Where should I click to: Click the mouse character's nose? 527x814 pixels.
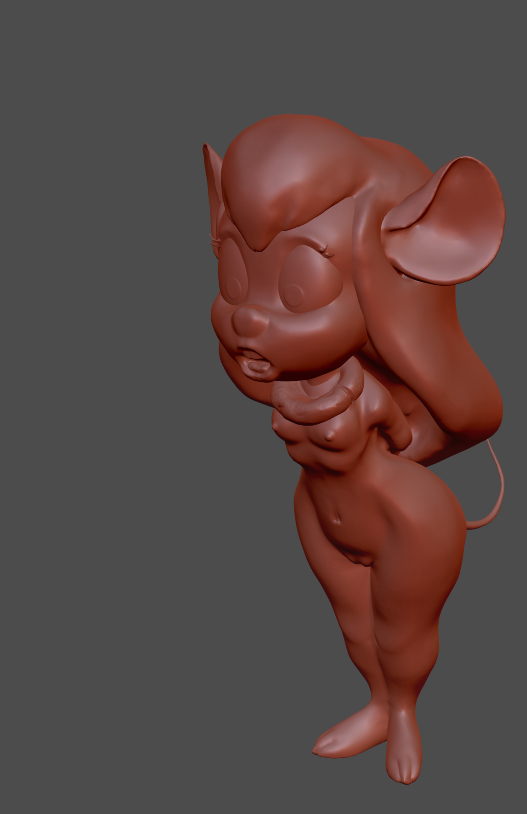point(250,321)
